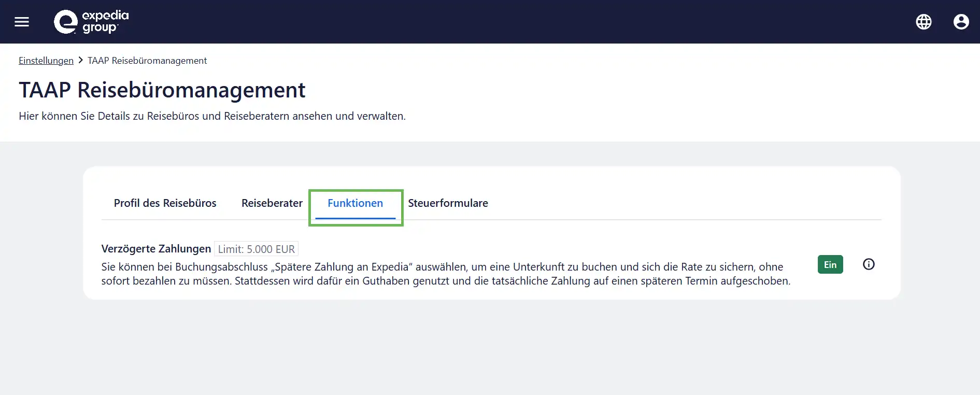
Task: Show info about Verzögerte Zahlungen
Action: pyautogui.click(x=869, y=264)
